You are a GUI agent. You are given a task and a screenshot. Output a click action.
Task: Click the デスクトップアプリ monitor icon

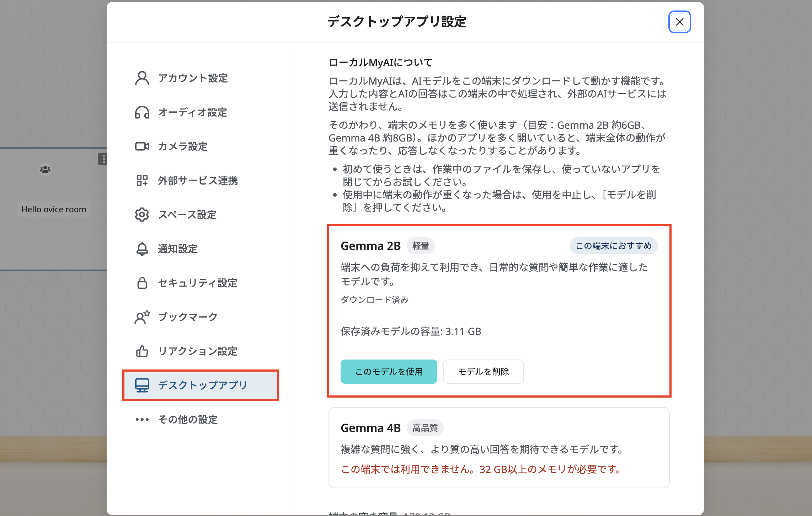(x=142, y=385)
